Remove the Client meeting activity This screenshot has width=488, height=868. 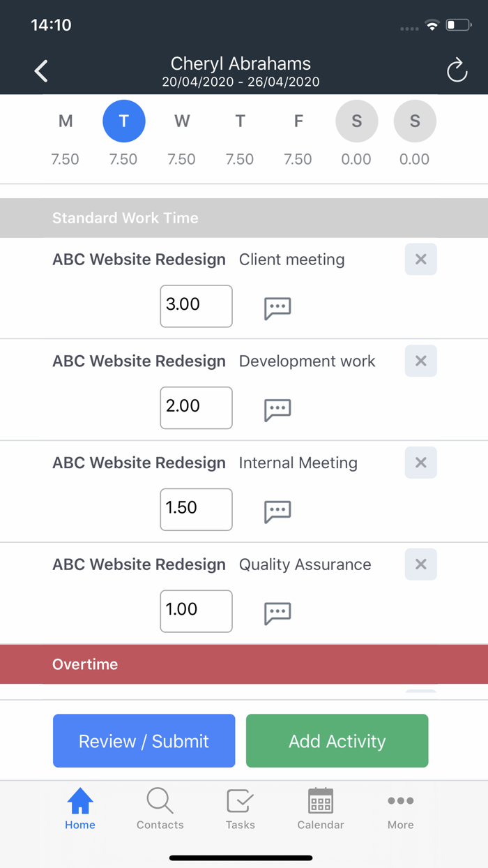click(421, 260)
